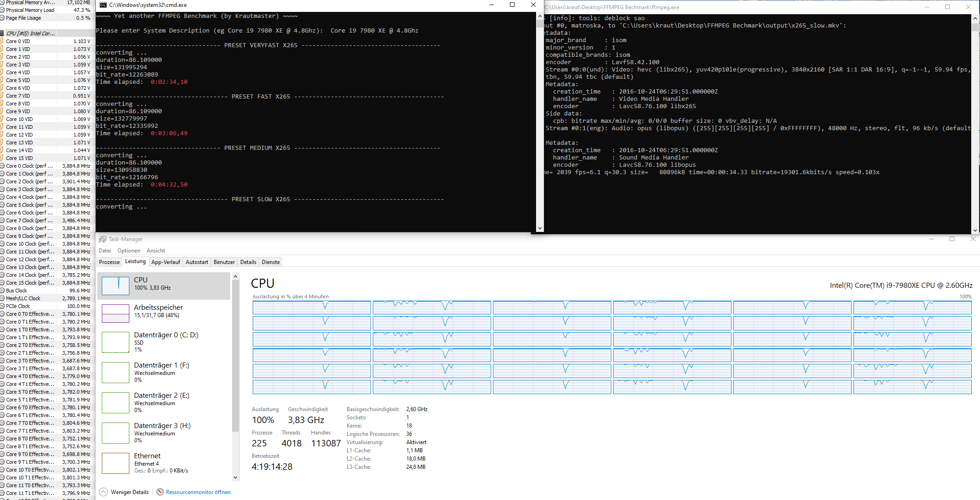The height and width of the screenshot is (500, 980).
Task: Click the cmd.exe window title icon
Action: click(103, 5)
